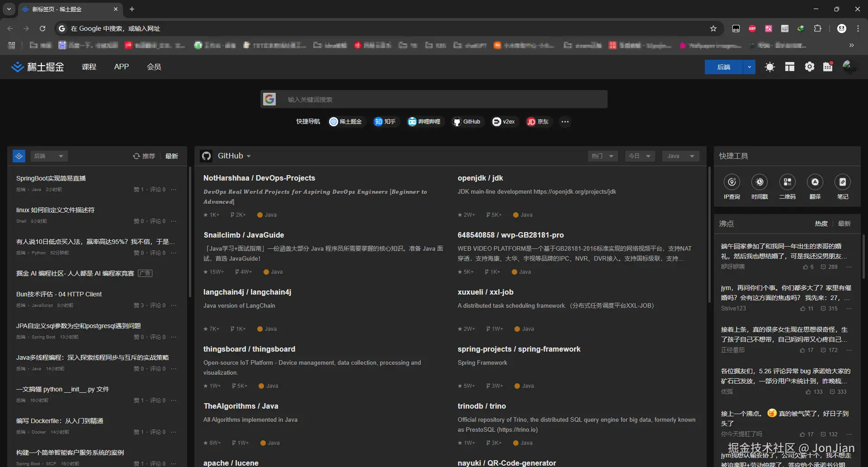The image size is (868, 467).
Task: Open the 课程 menu item
Action: click(x=89, y=67)
